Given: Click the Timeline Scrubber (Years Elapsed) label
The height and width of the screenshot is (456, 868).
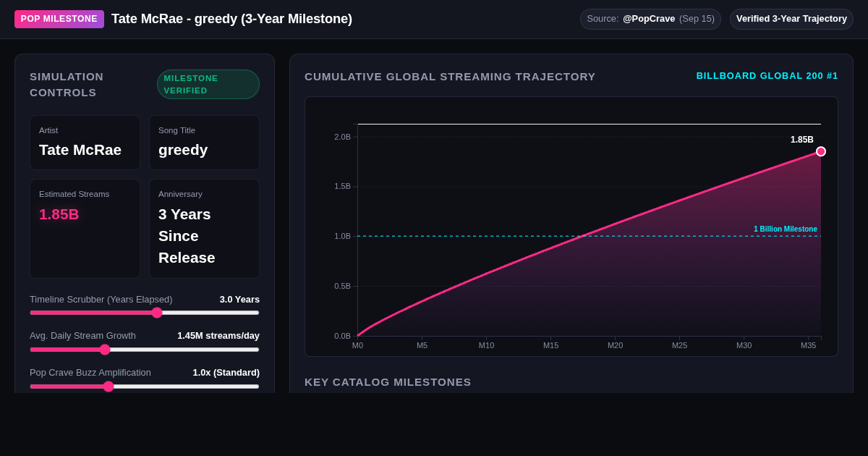Looking at the screenshot, I should click(x=101, y=300).
